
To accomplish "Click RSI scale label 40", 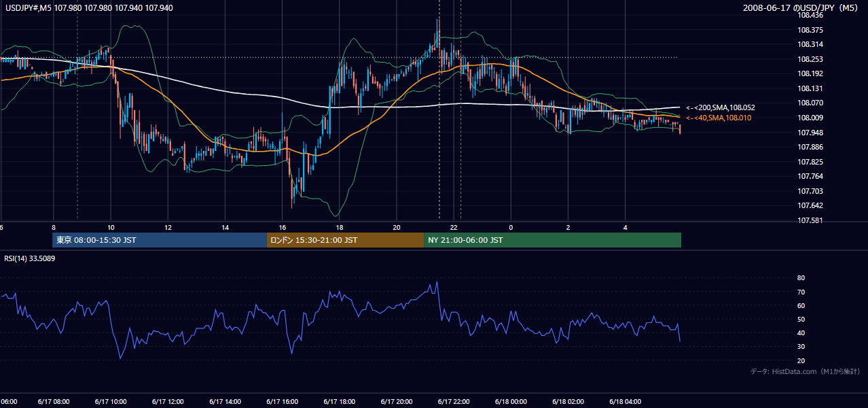I will point(801,333).
